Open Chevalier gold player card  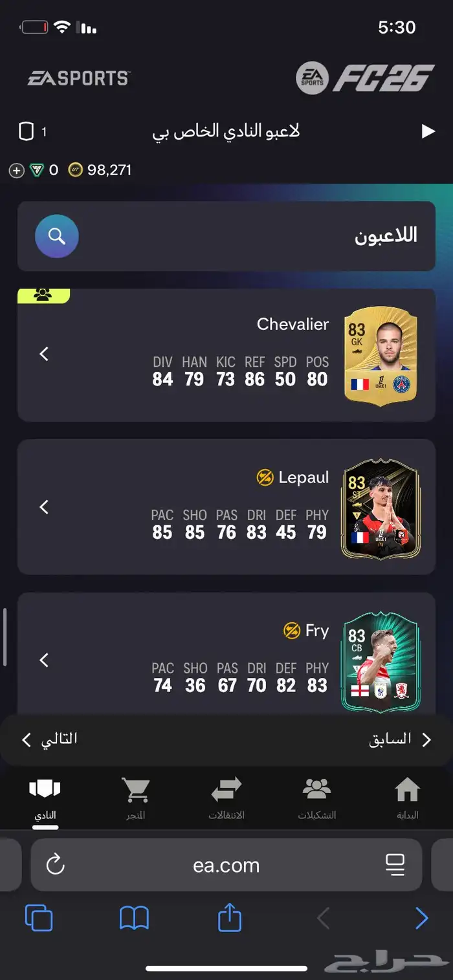click(x=381, y=356)
